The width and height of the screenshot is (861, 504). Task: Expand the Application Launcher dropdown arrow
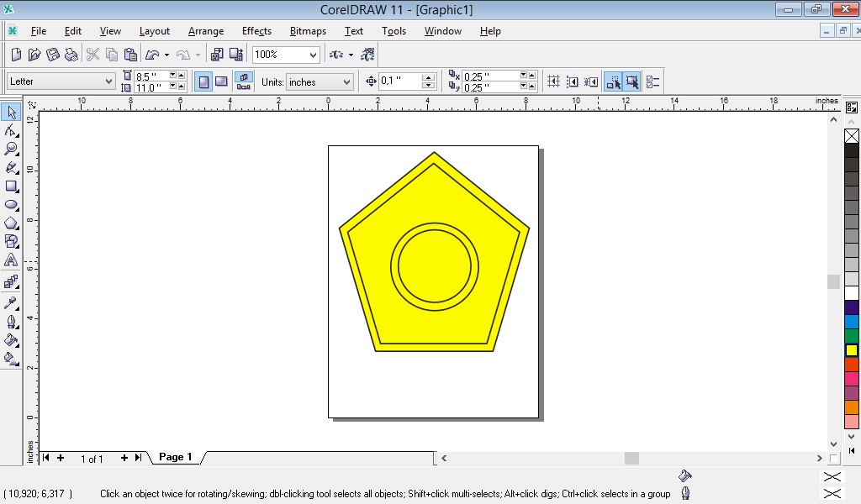click(351, 55)
